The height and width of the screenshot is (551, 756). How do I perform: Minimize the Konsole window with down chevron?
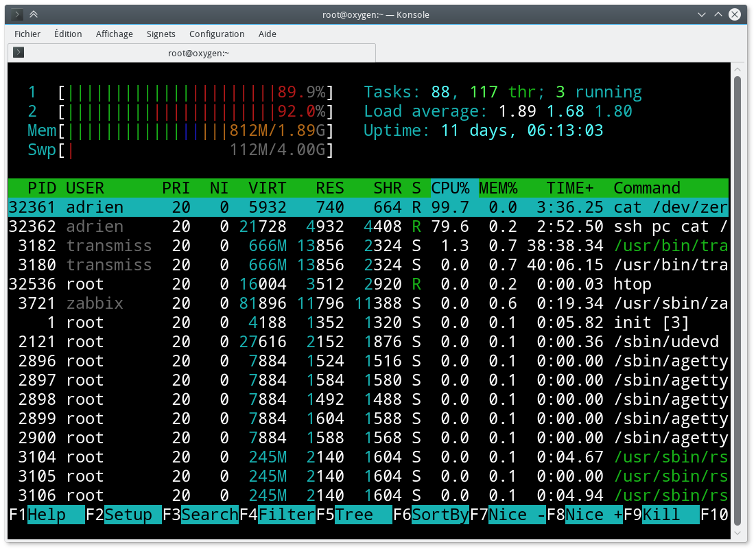pyautogui.click(x=702, y=14)
